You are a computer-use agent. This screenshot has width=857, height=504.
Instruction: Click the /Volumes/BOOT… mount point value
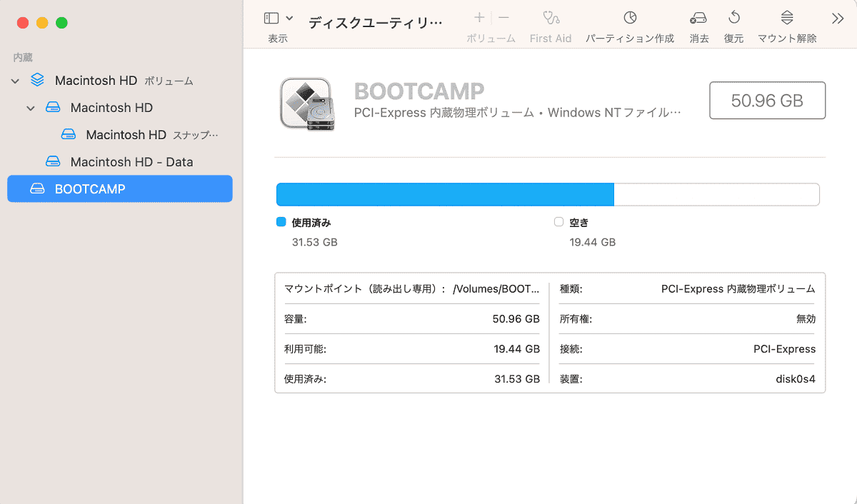496,289
